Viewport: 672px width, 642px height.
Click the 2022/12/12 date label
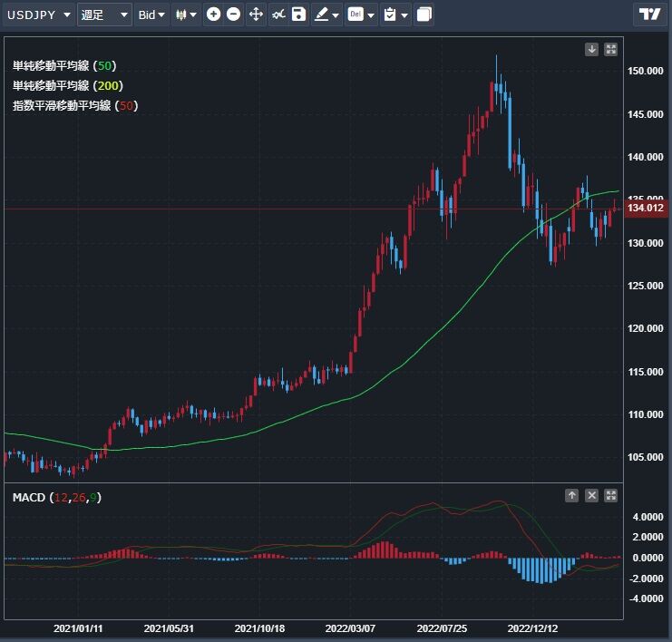(532, 628)
